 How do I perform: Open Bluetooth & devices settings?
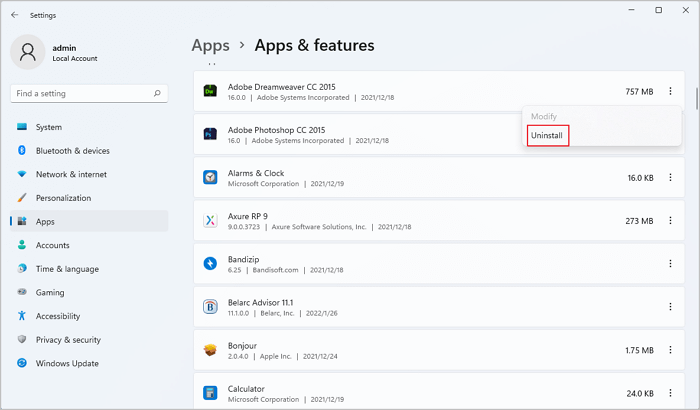click(72, 151)
